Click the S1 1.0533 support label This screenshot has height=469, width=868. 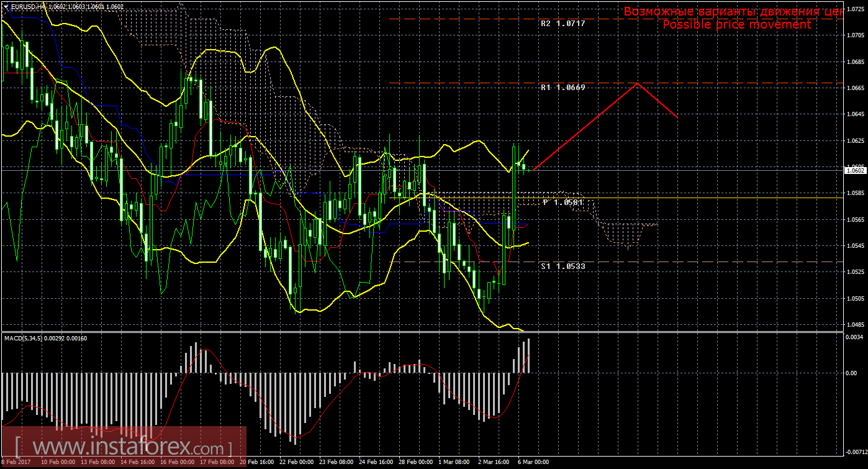click(x=563, y=266)
